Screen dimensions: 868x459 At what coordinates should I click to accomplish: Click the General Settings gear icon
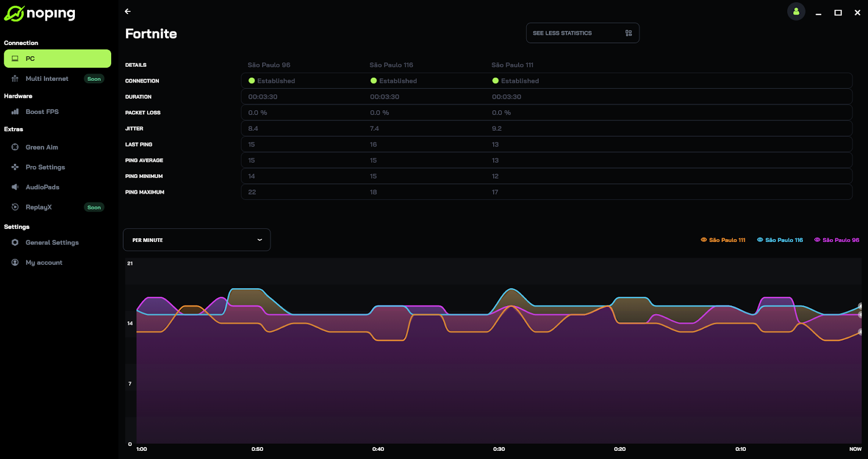[x=15, y=243]
